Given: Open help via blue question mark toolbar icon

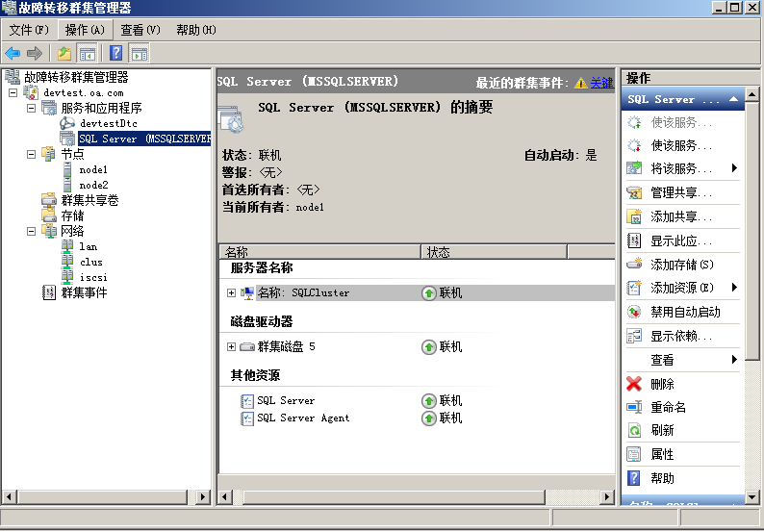Looking at the screenshot, I should (116, 53).
